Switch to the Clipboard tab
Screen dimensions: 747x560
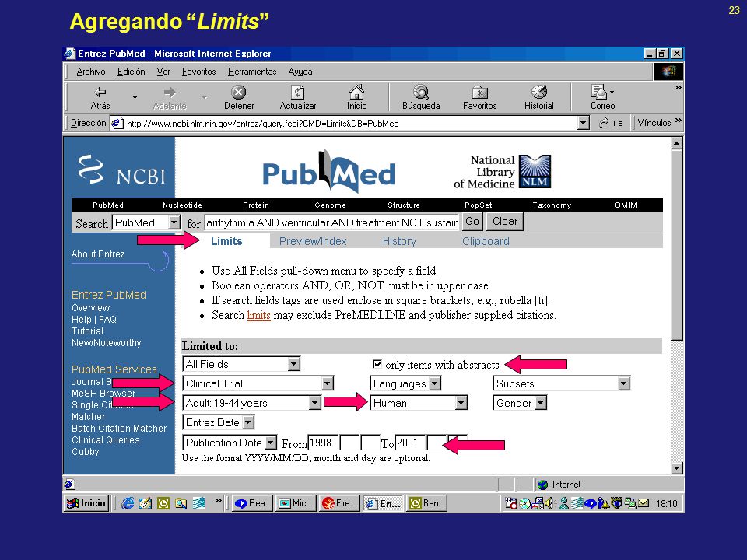(486, 241)
